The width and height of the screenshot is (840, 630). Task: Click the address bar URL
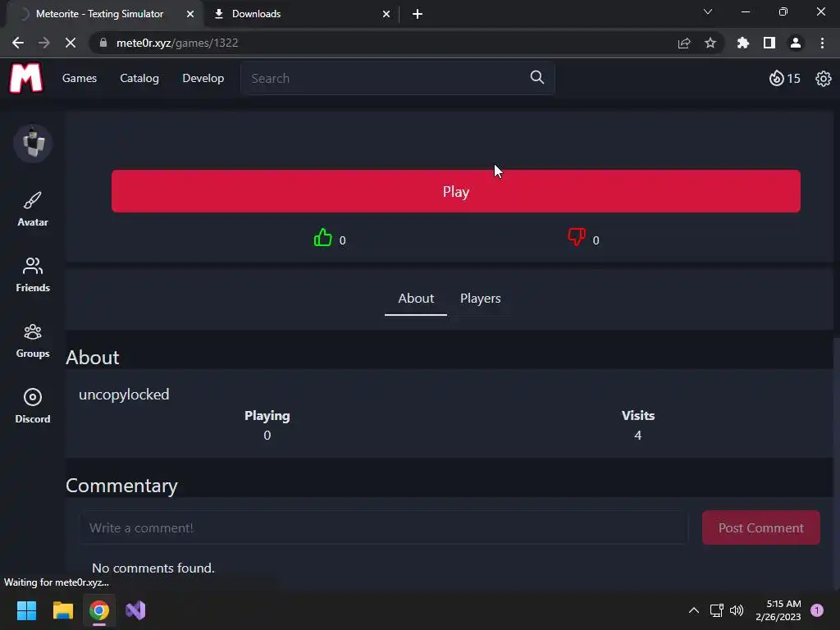tap(177, 43)
